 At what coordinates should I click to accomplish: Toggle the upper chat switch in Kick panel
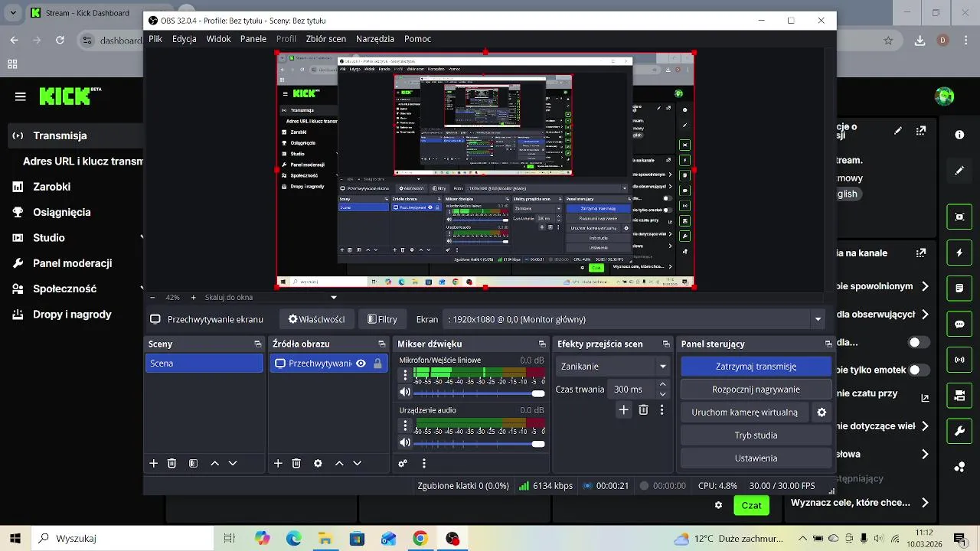click(x=919, y=342)
